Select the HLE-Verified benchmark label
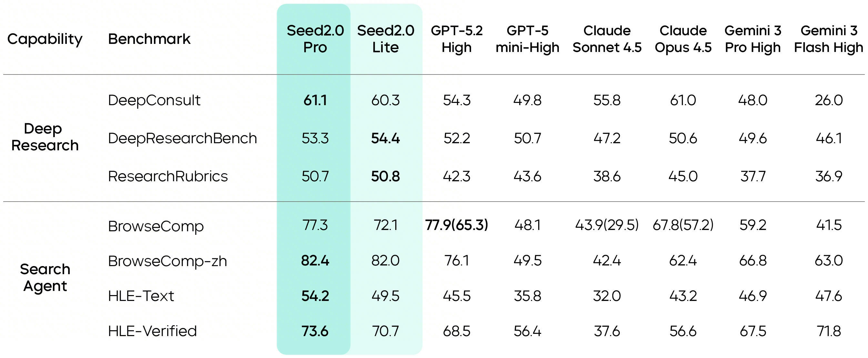The height and width of the screenshot is (358, 868). pyautogui.click(x=152, y=331)
